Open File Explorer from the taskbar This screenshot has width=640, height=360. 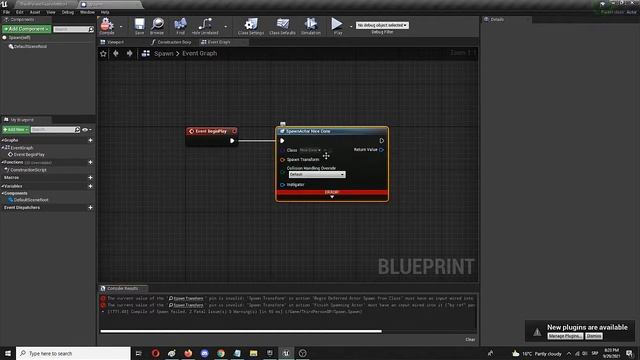253,353
